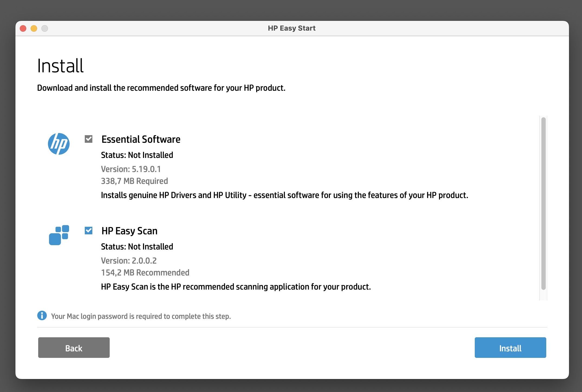Image resolution: width=582 pixels, height=392 pixels.
Task: Click the HP Easy Scan app icon
Action: click(59, 235)
